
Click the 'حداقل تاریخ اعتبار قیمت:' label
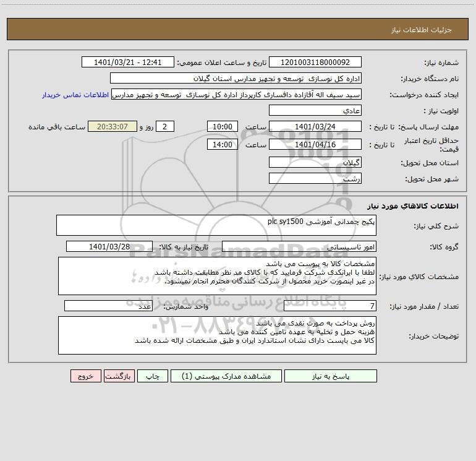point(431,145)
